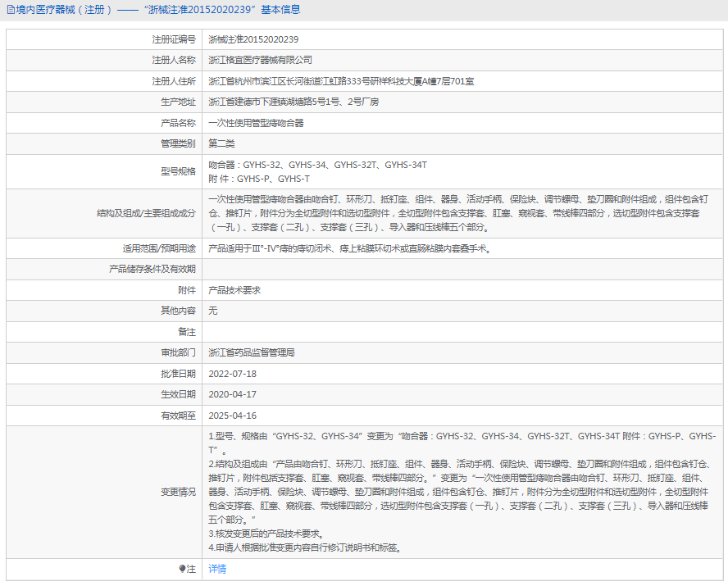
Task: Select production address 浙江省建德市下涯镇
Action: (293, 102)
